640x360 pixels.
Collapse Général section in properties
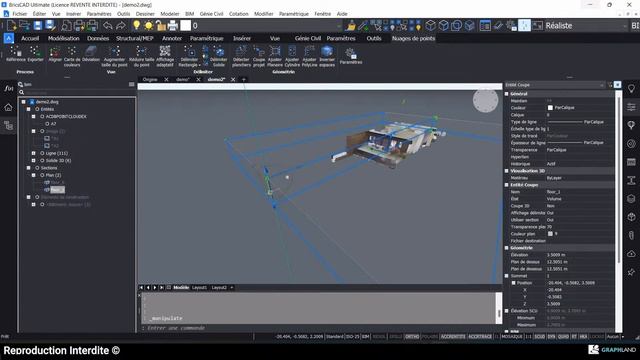(x=507, y=94)
